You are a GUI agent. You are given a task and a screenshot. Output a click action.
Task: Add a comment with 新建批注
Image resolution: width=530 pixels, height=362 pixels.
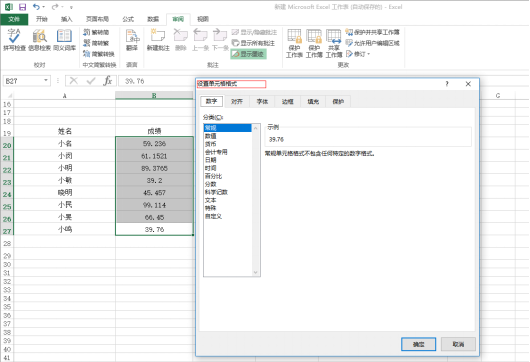(x=158, y=40)
